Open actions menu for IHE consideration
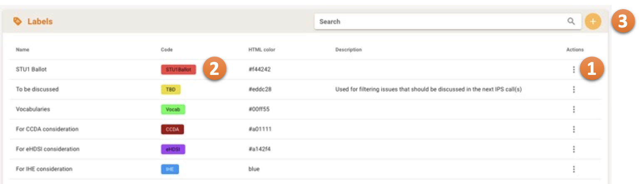Image resolution: width=644 pixels, height=184 pixels. click(574, 169)
